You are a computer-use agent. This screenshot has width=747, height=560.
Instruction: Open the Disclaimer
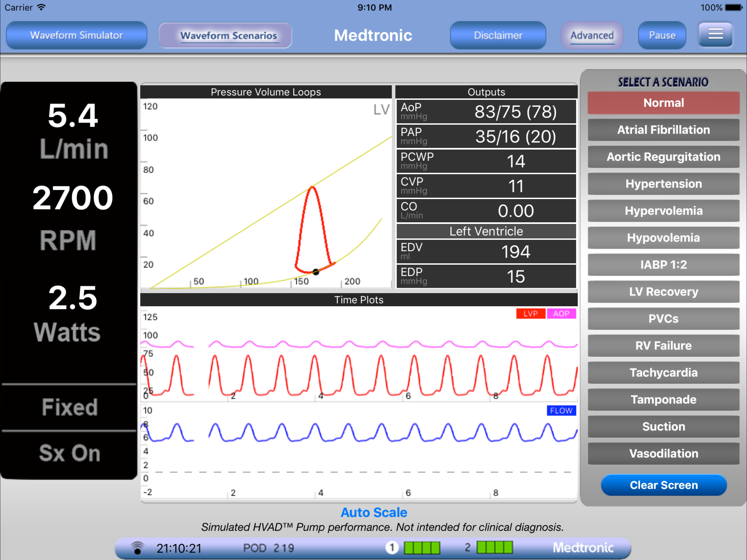[498, 35]
